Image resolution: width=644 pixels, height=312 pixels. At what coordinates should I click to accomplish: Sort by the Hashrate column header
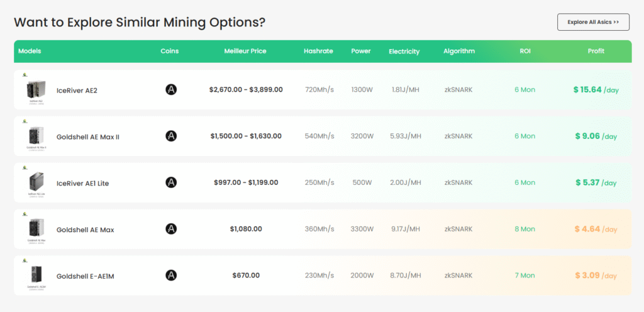point(318,51)
